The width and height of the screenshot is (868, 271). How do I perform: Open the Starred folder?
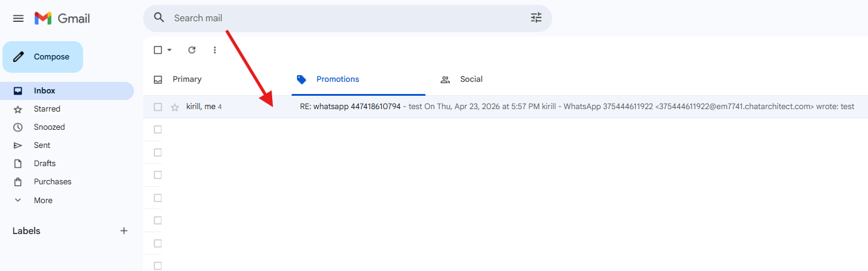(x=47, y=109)
